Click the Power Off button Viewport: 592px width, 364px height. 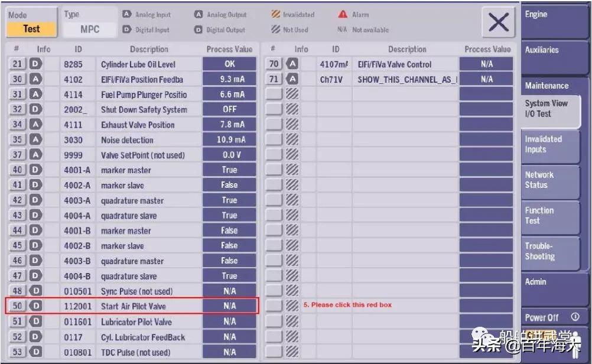pos(554,317)
